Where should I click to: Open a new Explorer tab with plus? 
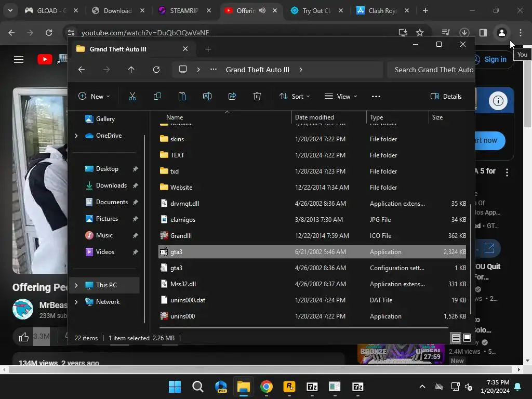(208, 49)
